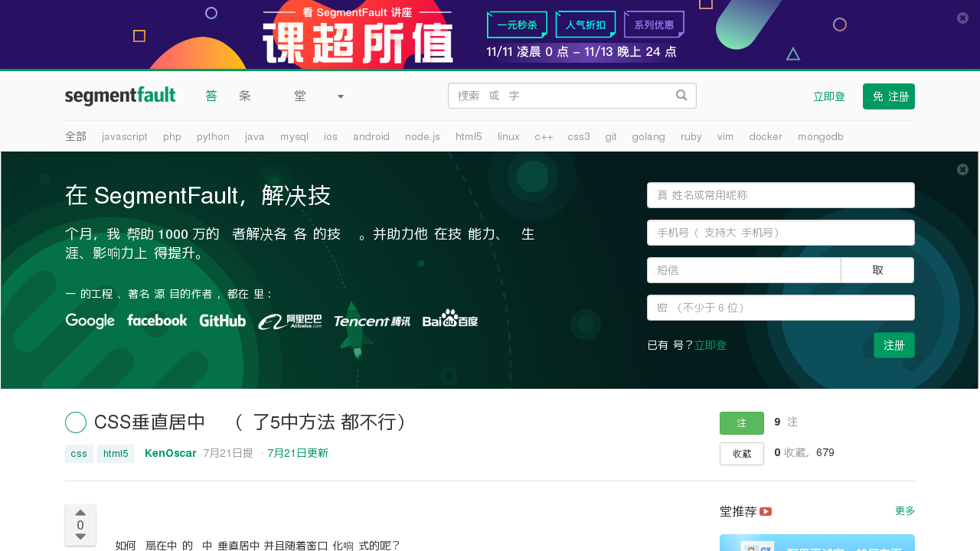Click the Baidu logo
This screenshot has width=980, height=551.
point(450,318)
